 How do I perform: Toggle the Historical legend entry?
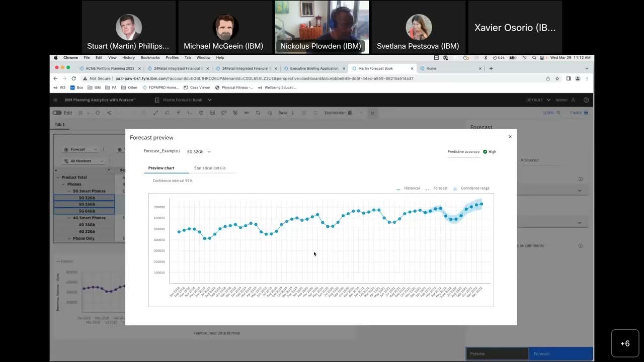[408, 188]
